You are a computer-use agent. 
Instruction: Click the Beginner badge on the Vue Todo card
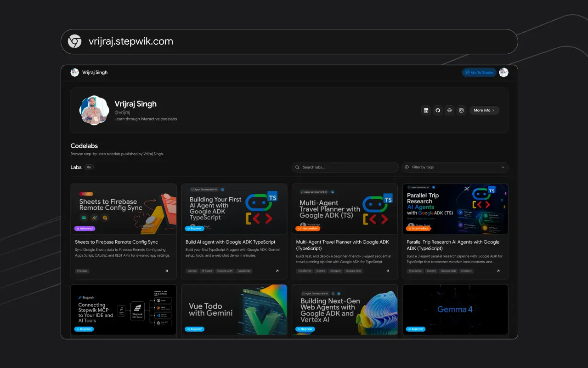tap(195, 329)
